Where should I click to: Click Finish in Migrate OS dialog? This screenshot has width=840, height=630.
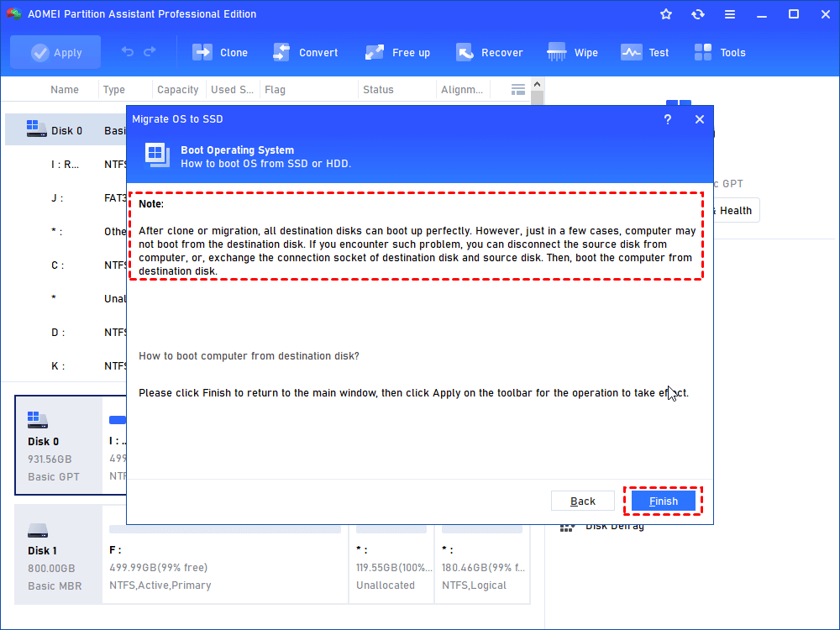coord(664,501)
